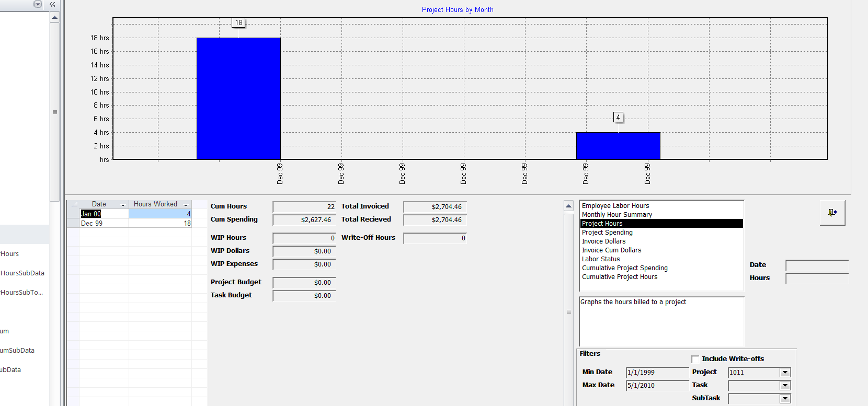The height and width of the screenshot is (406, 868).
Task: Open the Hours Worked column filter arrow
Action: coord(186,205)
